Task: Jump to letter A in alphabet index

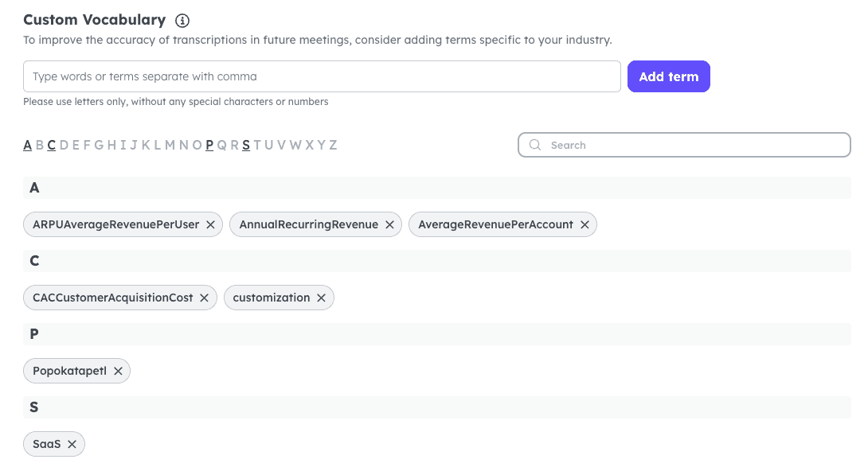Action: tap(28, 145)
